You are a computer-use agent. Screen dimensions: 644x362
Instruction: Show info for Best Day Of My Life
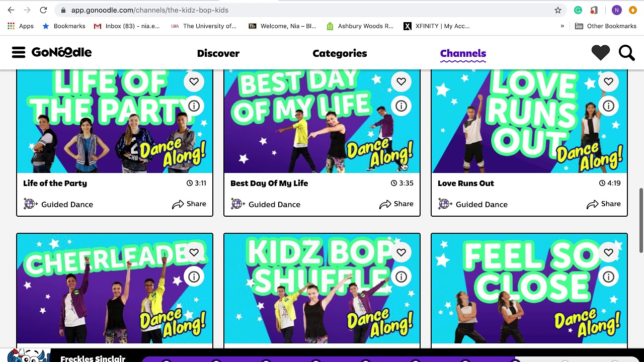[x=401, y=106]
